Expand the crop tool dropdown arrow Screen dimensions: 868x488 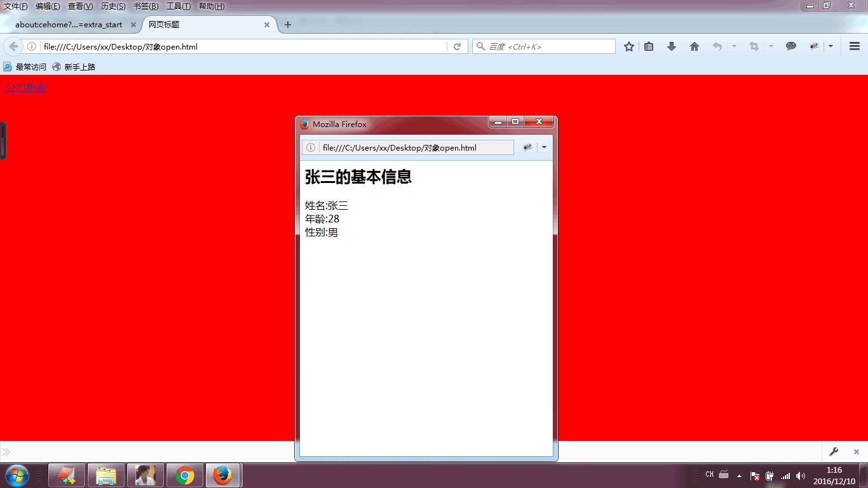point(771,46)
